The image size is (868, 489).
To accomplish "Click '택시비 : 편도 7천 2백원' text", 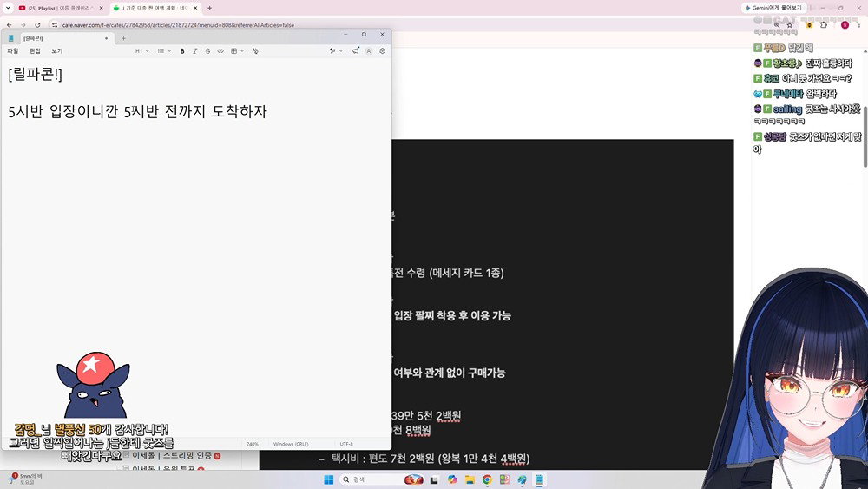I will [x=383, y=459].
